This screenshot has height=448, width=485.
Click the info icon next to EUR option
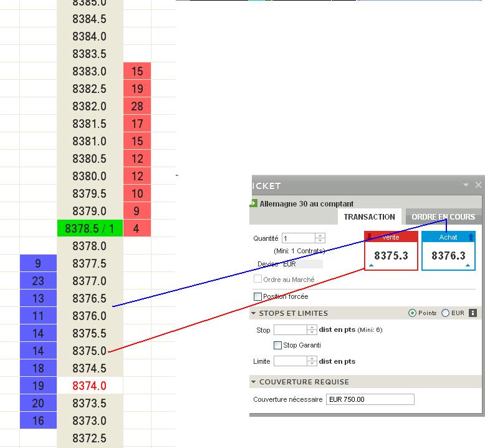pos(473,313)
